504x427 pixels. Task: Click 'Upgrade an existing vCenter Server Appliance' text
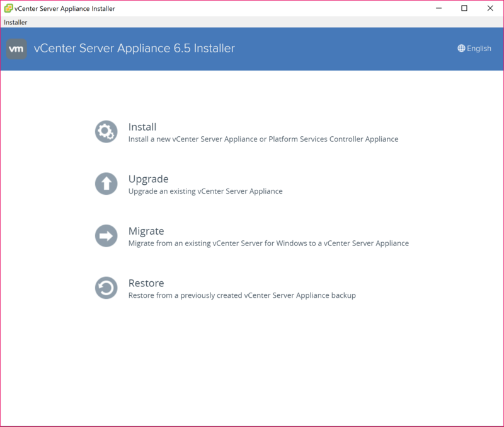205,191
